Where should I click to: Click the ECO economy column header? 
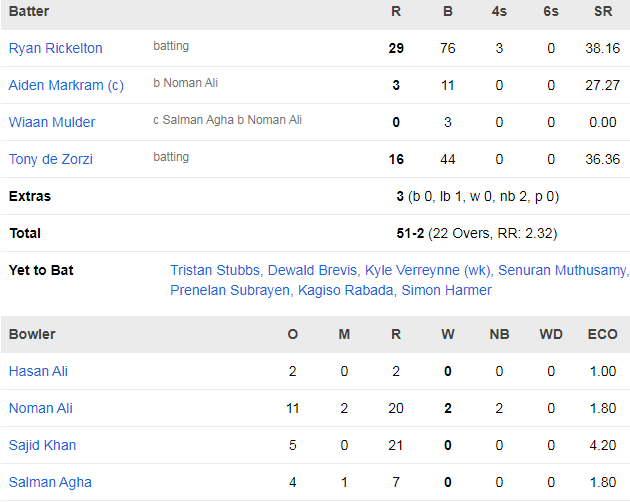[603, 334]
